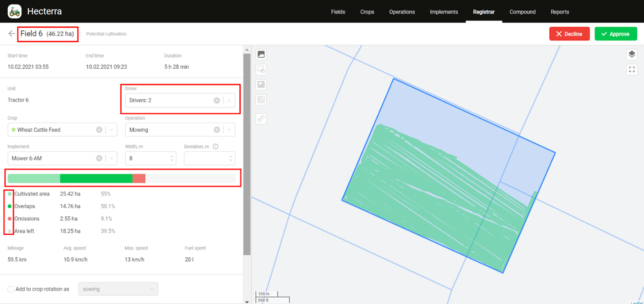
Task: Click the back arrow beside Field 6
Action: pos(11,34)
